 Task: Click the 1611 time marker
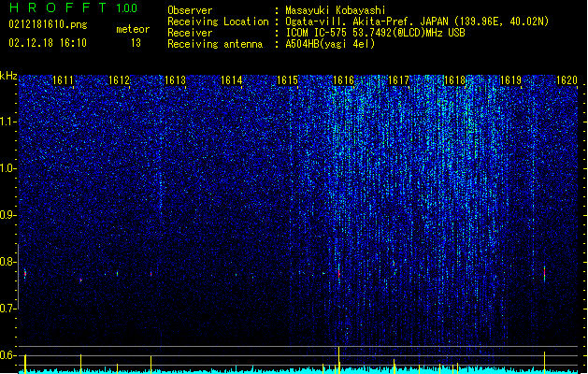click(x=63, y=80)
